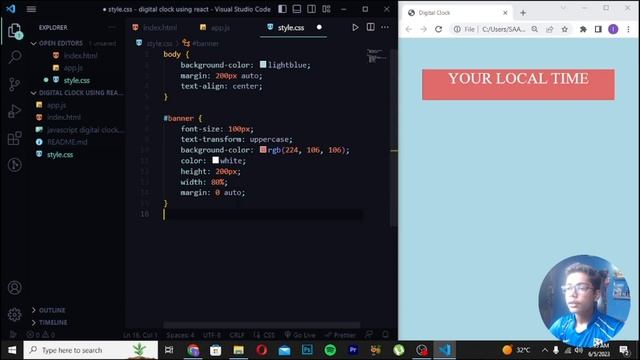The image size is (640, 360).
Task: Click Go Live in the status bar
Action: point(300,335)
